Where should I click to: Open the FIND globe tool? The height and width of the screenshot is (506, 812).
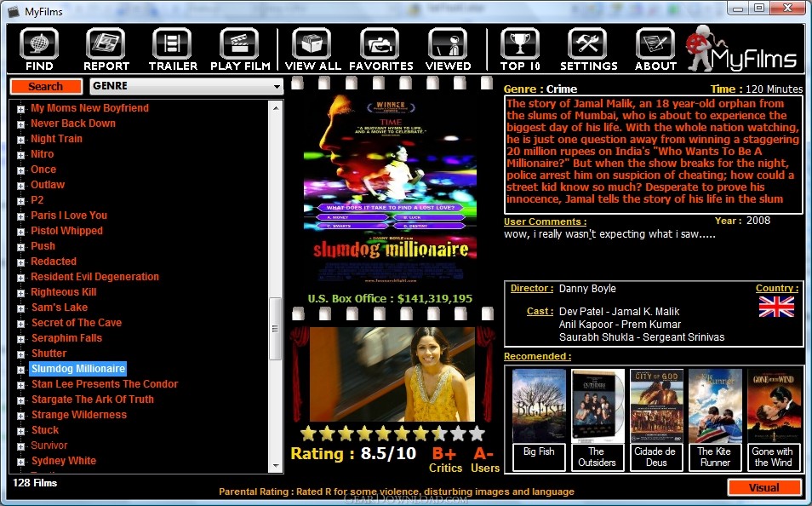click(39, 49)
